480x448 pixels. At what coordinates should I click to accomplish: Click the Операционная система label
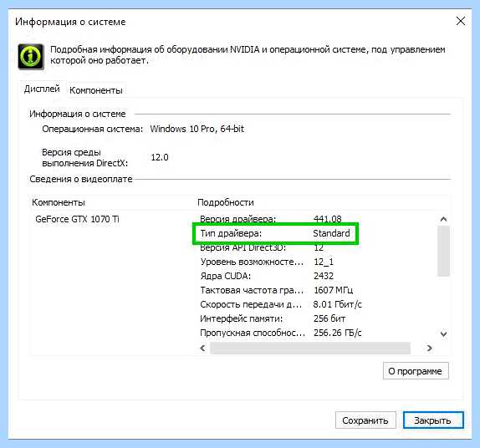[93, 129]
